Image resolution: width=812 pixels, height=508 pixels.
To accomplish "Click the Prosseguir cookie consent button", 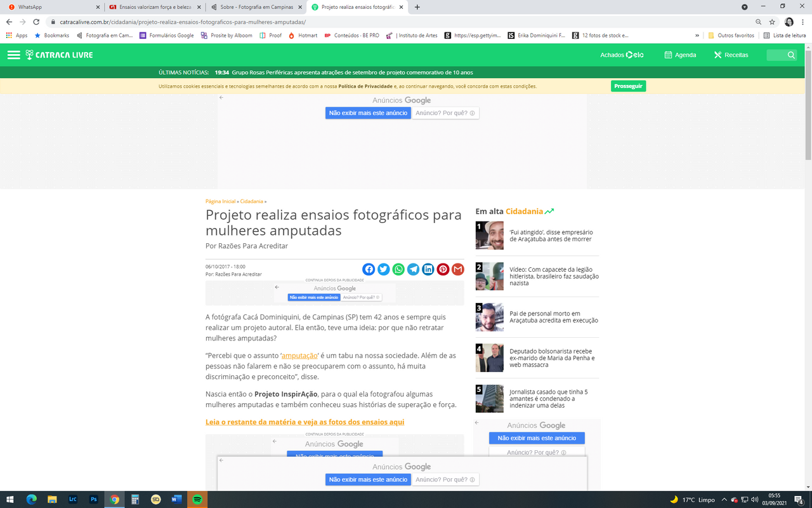I will [628, 86].
